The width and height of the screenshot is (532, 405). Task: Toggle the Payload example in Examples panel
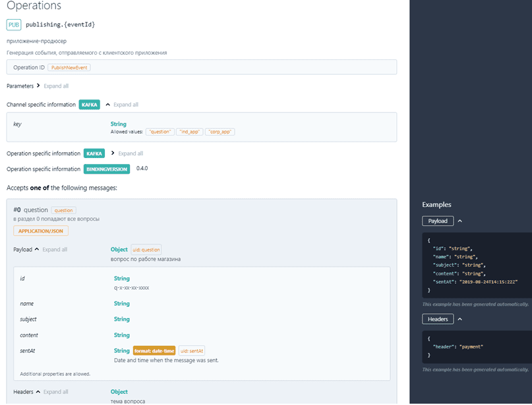459,221
